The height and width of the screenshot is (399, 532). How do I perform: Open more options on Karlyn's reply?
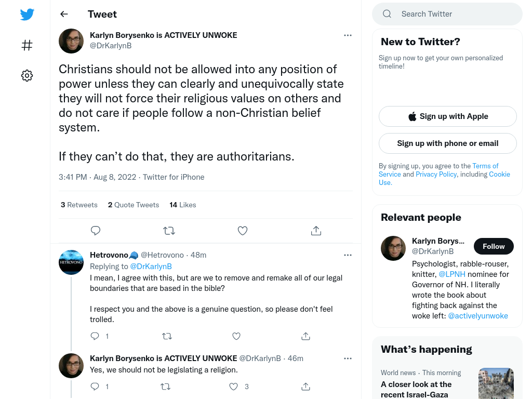point(348,358)
